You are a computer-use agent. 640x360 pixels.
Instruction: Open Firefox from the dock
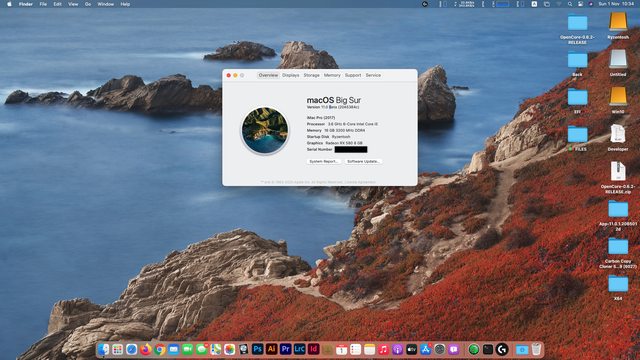tap(145, 349)
